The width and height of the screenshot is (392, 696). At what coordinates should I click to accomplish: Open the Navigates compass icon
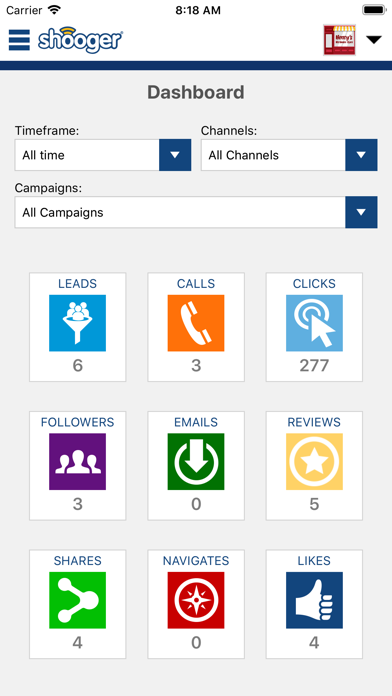196,600
